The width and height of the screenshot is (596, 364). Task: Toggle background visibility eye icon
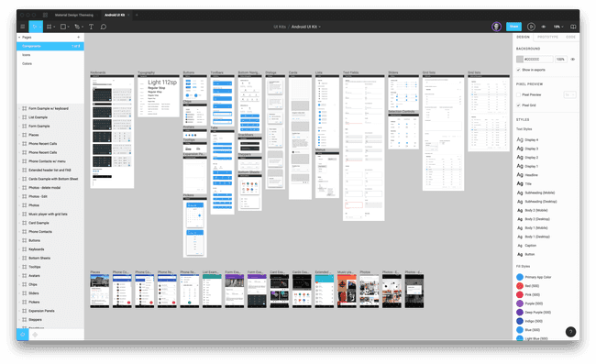[573, 60]
